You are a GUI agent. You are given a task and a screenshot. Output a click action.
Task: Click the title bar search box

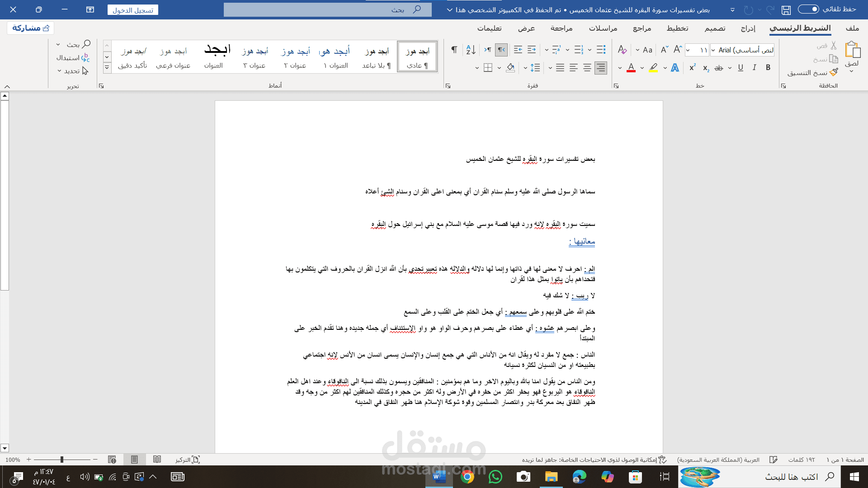click(328, 9)
